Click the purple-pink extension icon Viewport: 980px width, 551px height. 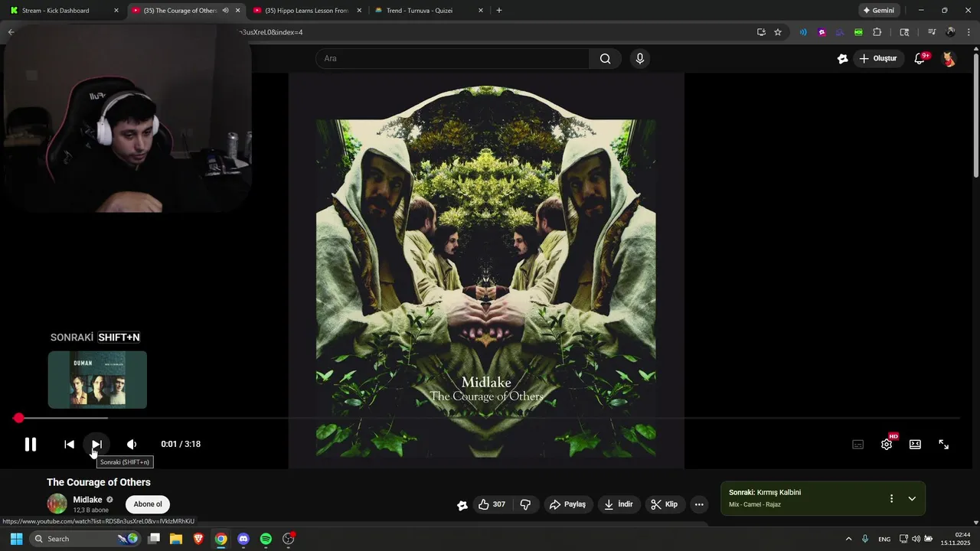822,32
